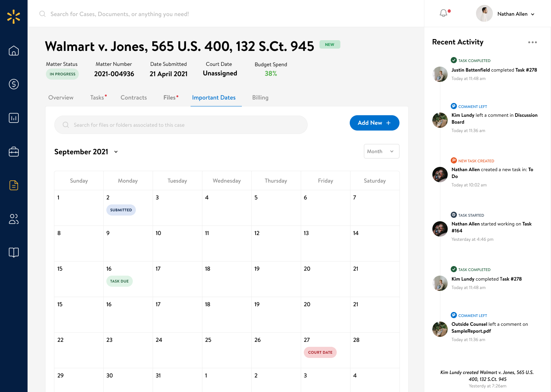
Task: Click the Walmart spark logo
Action: (13, 17)
